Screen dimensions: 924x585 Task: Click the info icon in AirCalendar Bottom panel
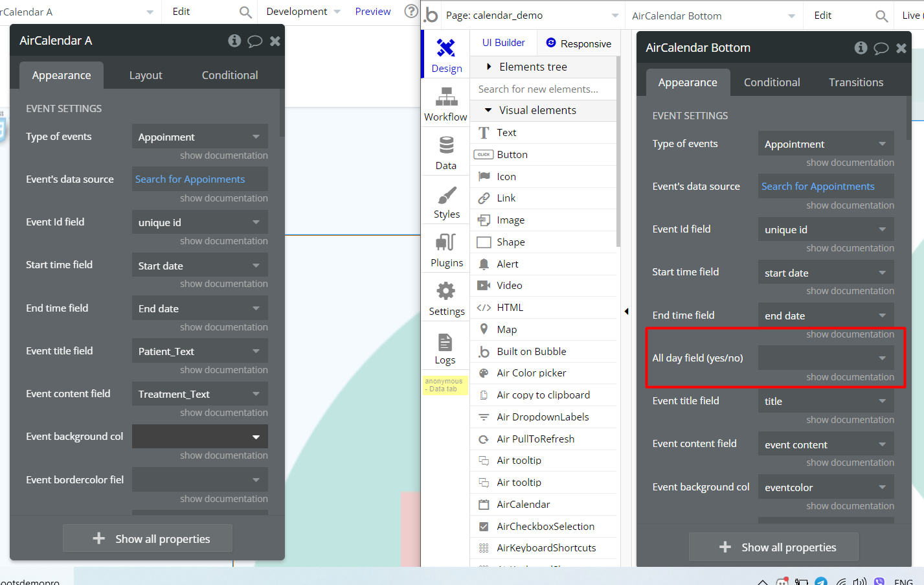(x=861, y=48)
